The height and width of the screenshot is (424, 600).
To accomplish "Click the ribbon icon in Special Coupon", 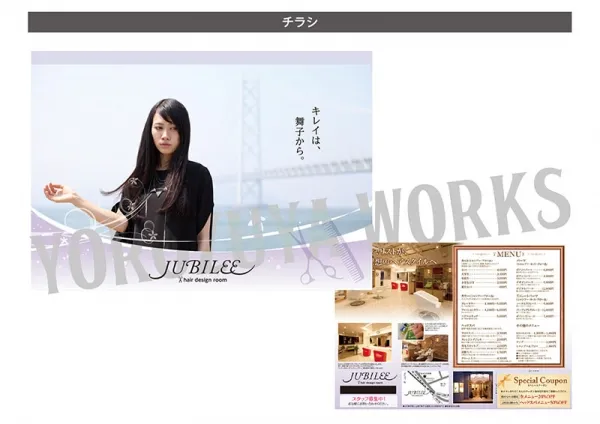I will (x=503, y=382).
